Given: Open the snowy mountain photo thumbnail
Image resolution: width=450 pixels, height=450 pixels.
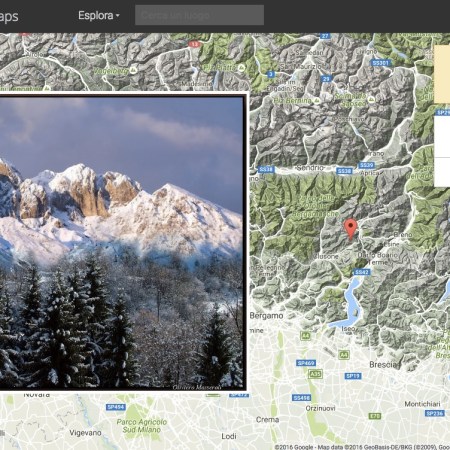Looking at the screenshot, I should (x=122, y=243).
